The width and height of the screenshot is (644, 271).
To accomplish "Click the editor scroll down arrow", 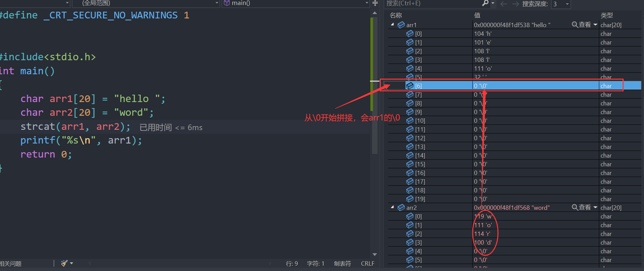I will 374,255.
